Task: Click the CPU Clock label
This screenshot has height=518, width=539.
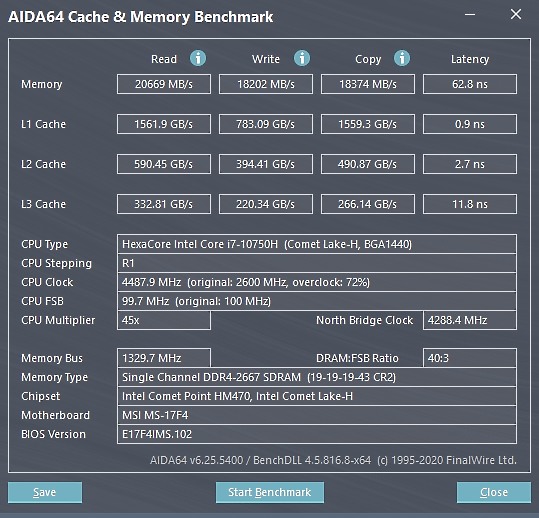Action: (x=47, y=282)
